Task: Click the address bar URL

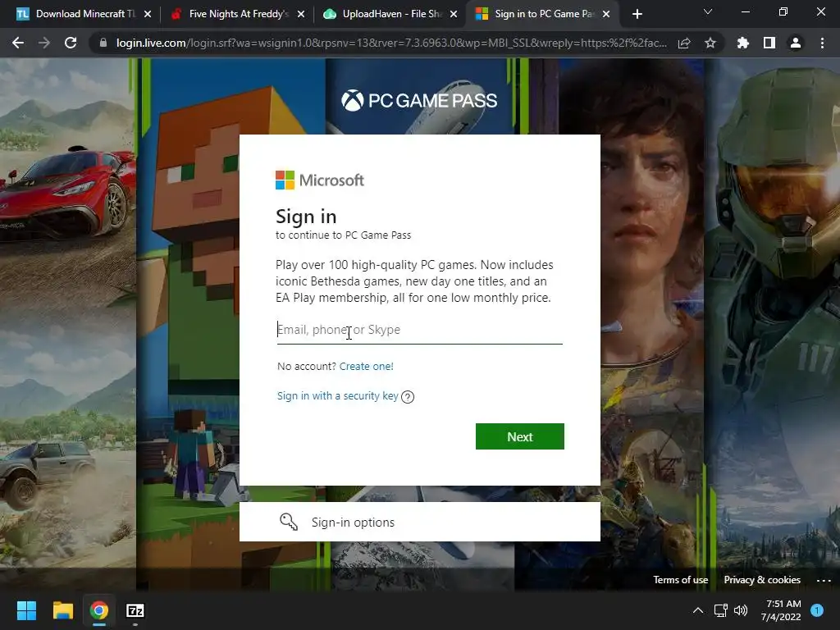Action: 391,43
